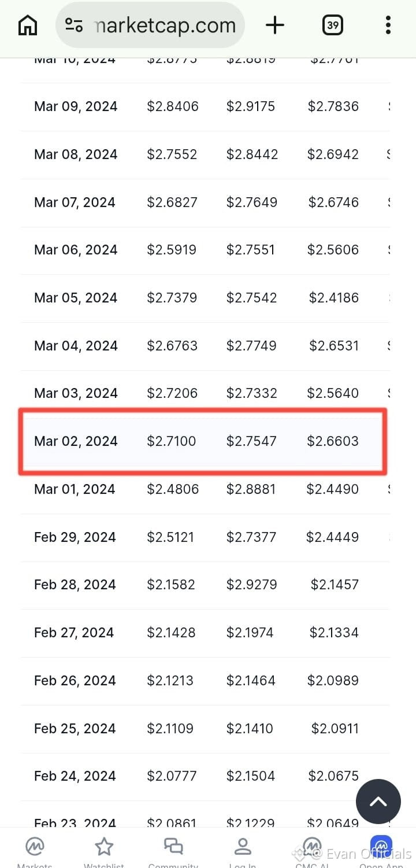The image size is (416, 868).
Task: Open the Watchlist star tab
Action: pyautogui.click(x=104, y=851)
